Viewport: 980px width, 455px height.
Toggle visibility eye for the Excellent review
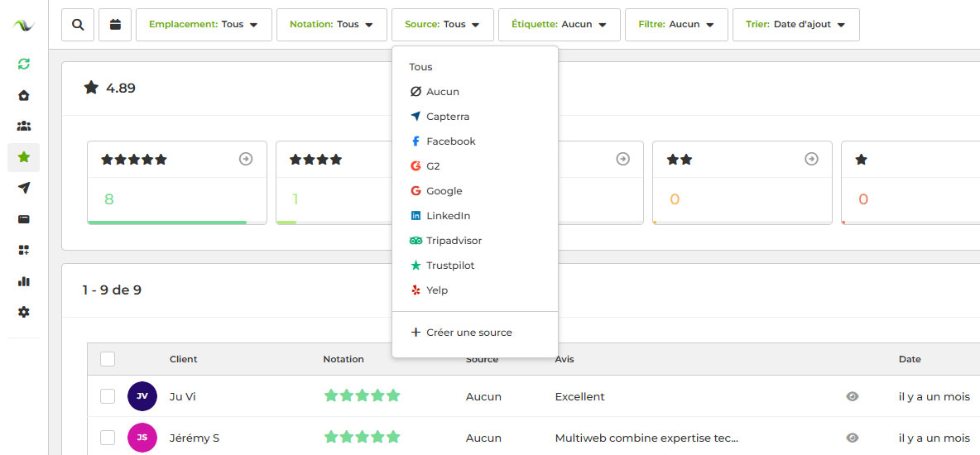coord(853,396)
